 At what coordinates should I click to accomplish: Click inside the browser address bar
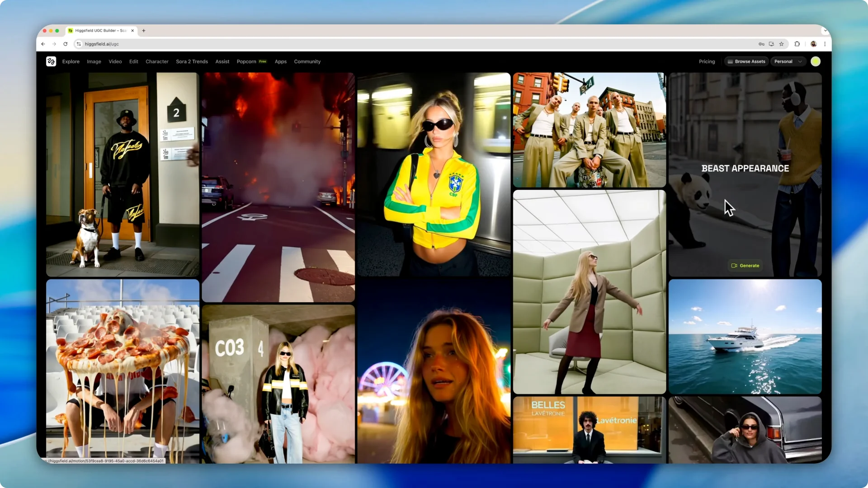(x=181, y=44)
